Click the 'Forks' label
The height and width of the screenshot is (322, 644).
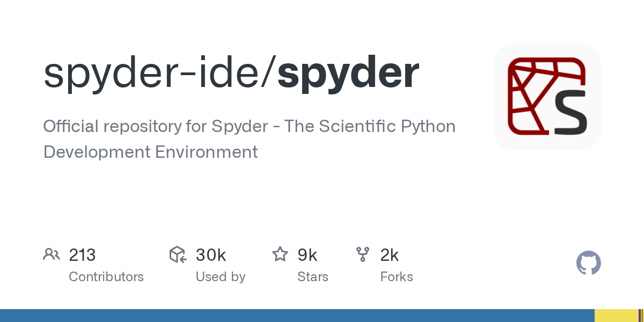(396, 277)
